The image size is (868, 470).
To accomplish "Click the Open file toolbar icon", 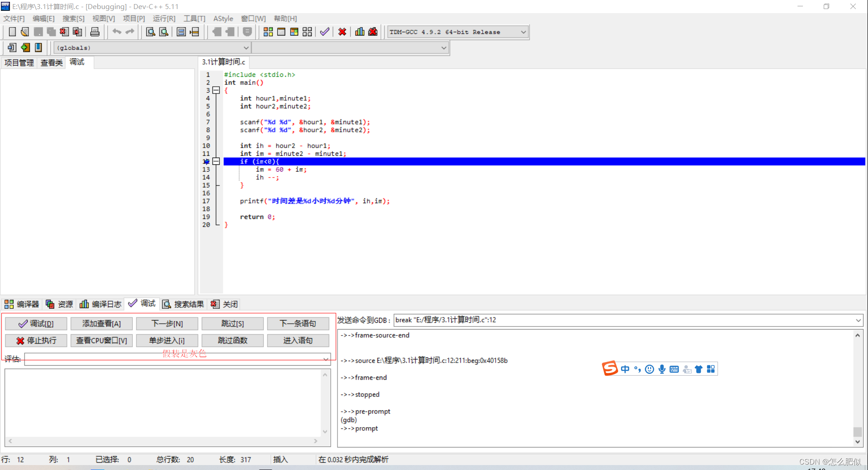I will [x=25, y=32].
